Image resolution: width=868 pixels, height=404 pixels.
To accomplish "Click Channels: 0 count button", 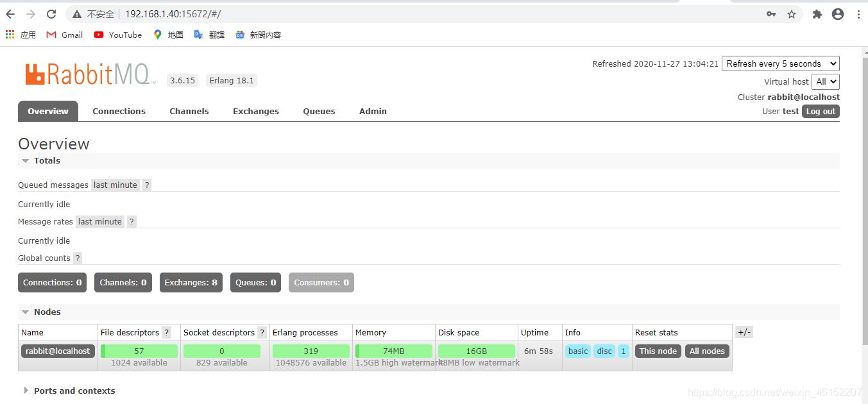I will [x=123, y=282].
